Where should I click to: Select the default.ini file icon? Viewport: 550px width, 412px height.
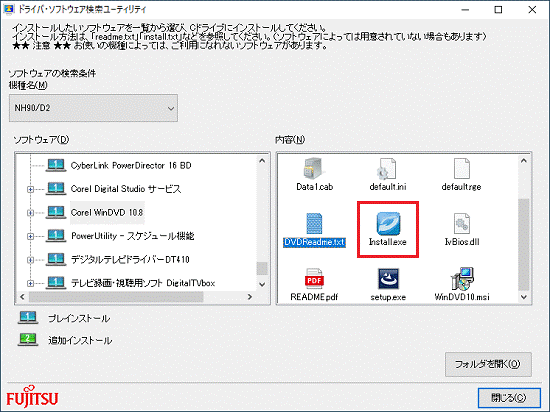pos(387,169)
